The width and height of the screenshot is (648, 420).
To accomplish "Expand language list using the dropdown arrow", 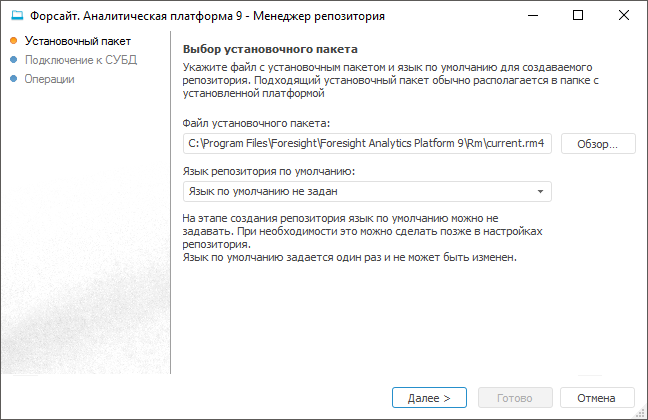I will pos(540,190).
